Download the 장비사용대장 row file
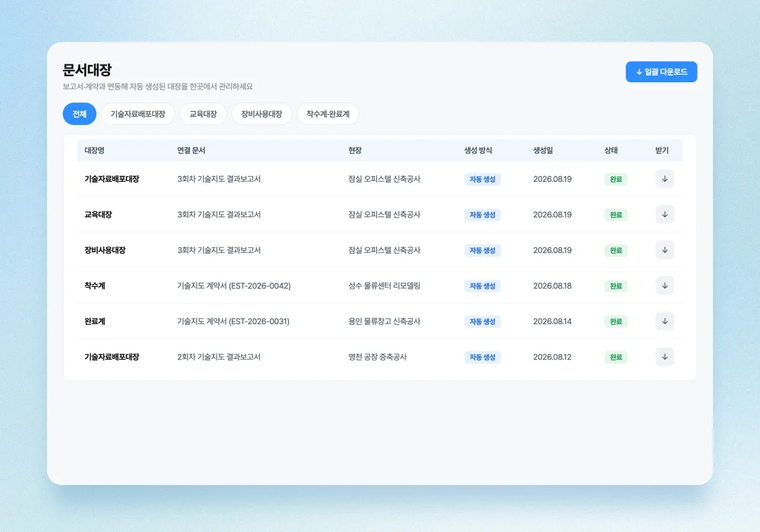The width and height of the screenshot is (760, 532). click(665, 250)
